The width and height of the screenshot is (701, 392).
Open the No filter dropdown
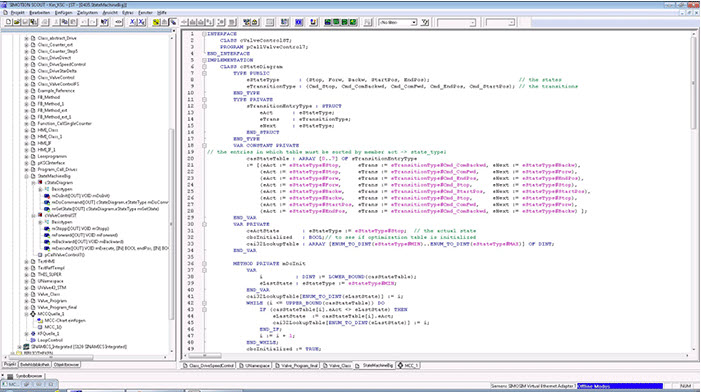tap(414, 22)
